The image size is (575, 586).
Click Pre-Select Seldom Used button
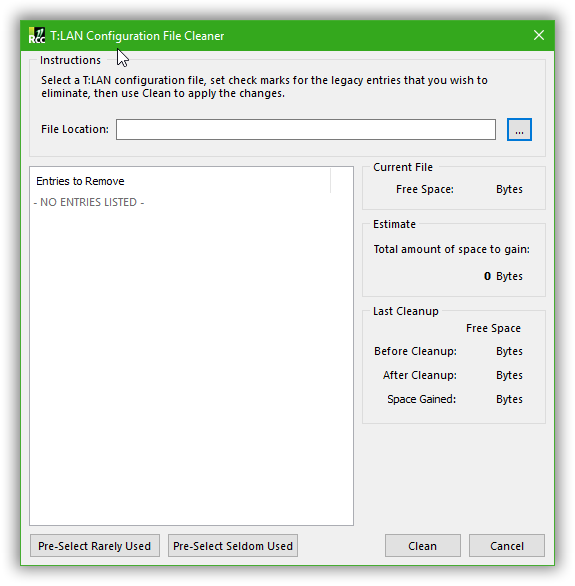233,546
